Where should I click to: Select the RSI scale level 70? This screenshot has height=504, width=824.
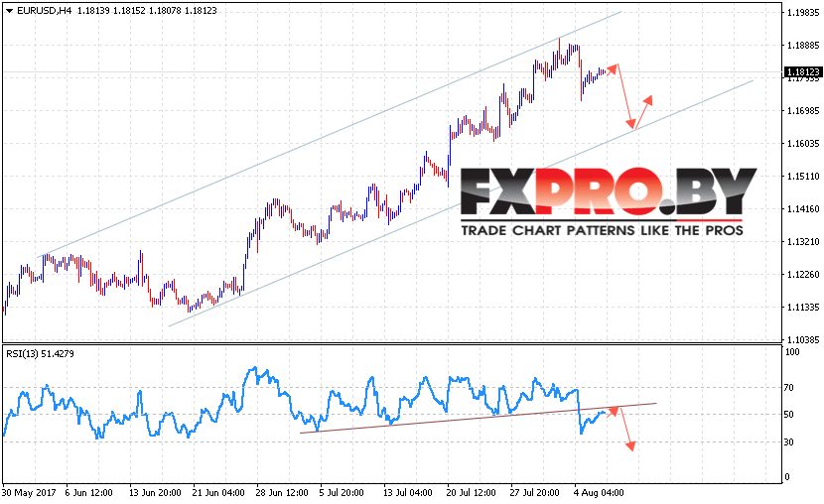[789, 388]
